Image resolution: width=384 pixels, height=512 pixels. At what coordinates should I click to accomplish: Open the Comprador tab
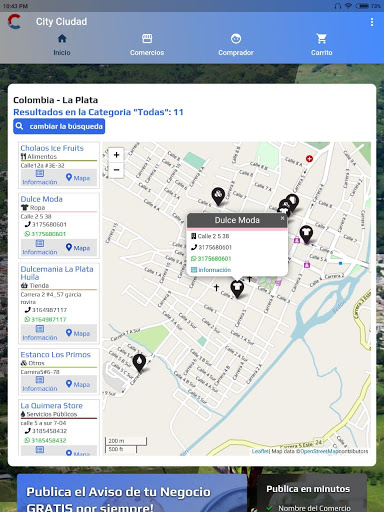click(x=236, y=45)
